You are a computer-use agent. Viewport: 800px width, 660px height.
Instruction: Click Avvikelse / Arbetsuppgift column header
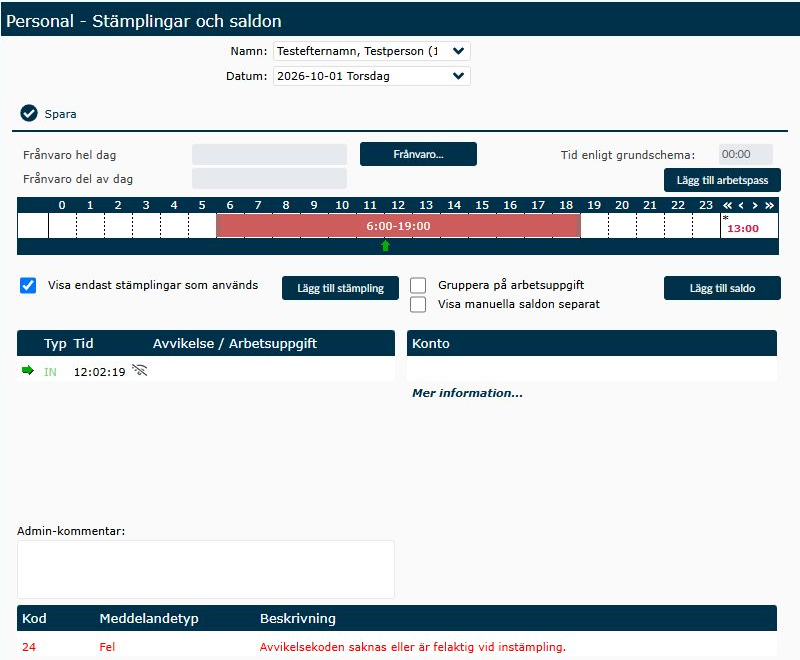(x=235, y=343)
